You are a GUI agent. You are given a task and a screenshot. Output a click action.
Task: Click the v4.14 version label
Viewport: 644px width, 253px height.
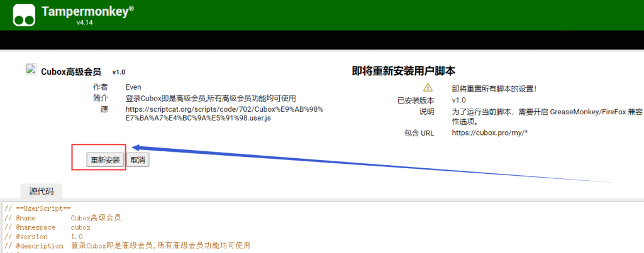[x=85, y=23]
